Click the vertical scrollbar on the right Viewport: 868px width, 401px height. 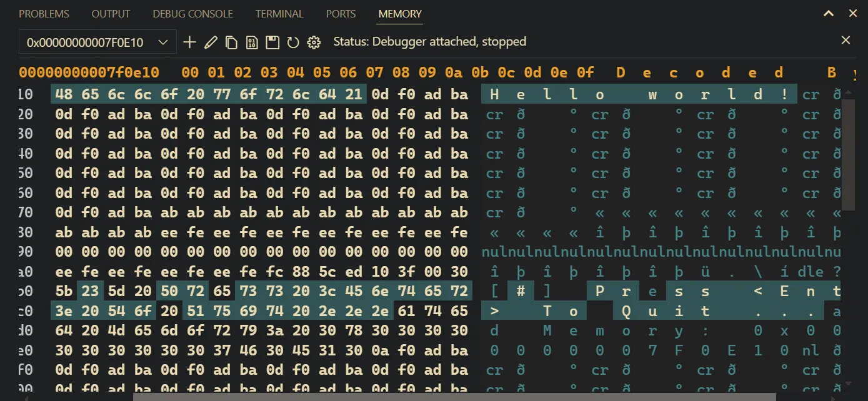click(850, 156)
